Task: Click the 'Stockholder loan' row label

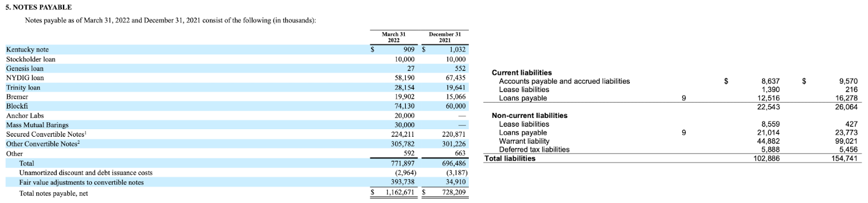Action: [x=30, y=59]
